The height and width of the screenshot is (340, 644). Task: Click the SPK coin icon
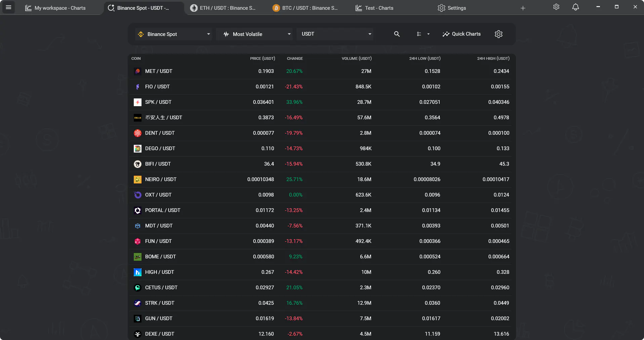(137, 102)
